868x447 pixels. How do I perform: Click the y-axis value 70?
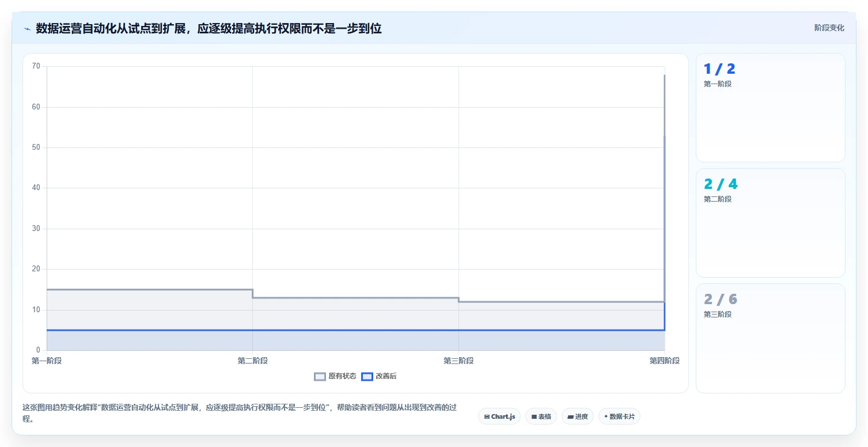click(x=36, y=66)
